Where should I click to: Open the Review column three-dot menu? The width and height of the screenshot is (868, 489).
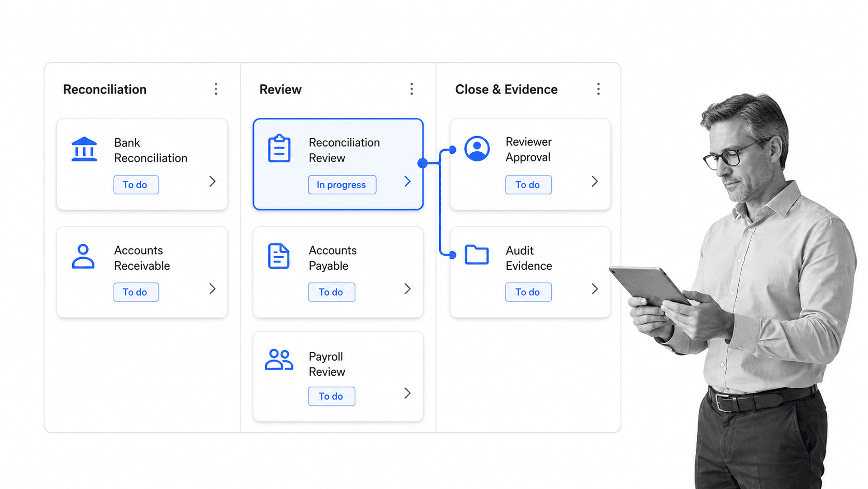click(412, 89)
